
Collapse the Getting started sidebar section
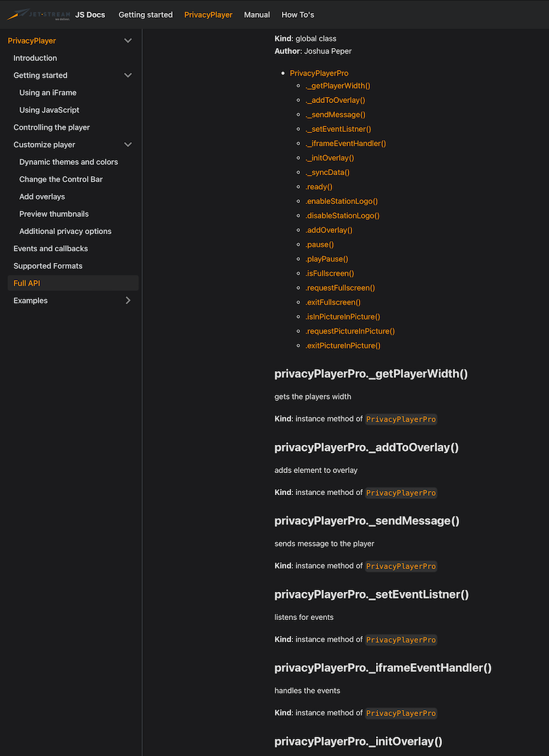pyautogui.click(x=128, y=76)
